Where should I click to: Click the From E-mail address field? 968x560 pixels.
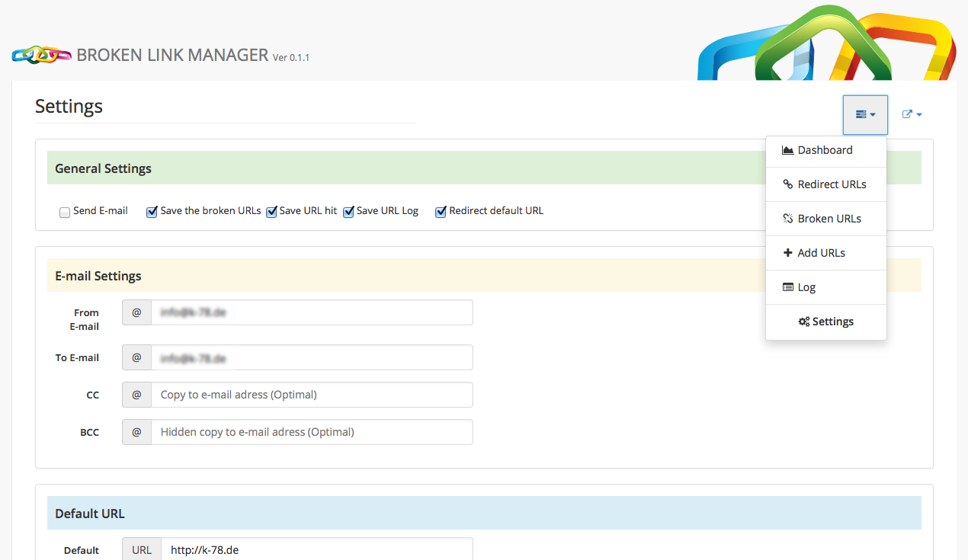[312, 312]
